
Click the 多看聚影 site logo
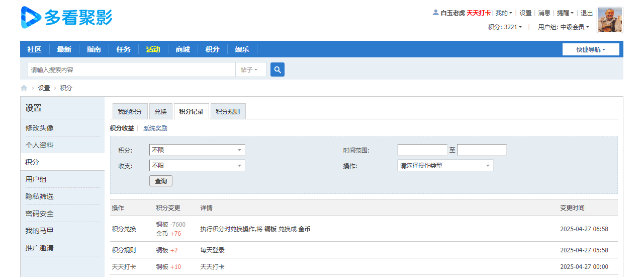(66, 18)
